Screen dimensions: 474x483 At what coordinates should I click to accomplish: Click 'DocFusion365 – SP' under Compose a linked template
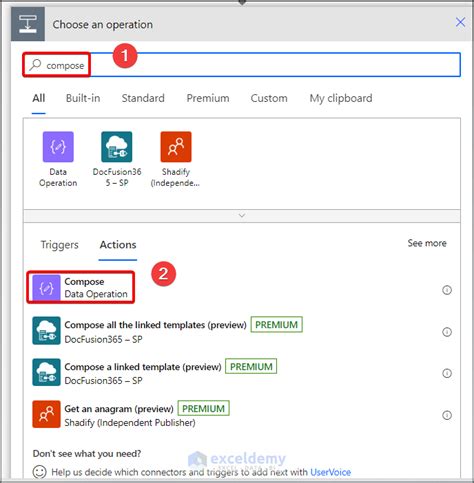point(103,381)
